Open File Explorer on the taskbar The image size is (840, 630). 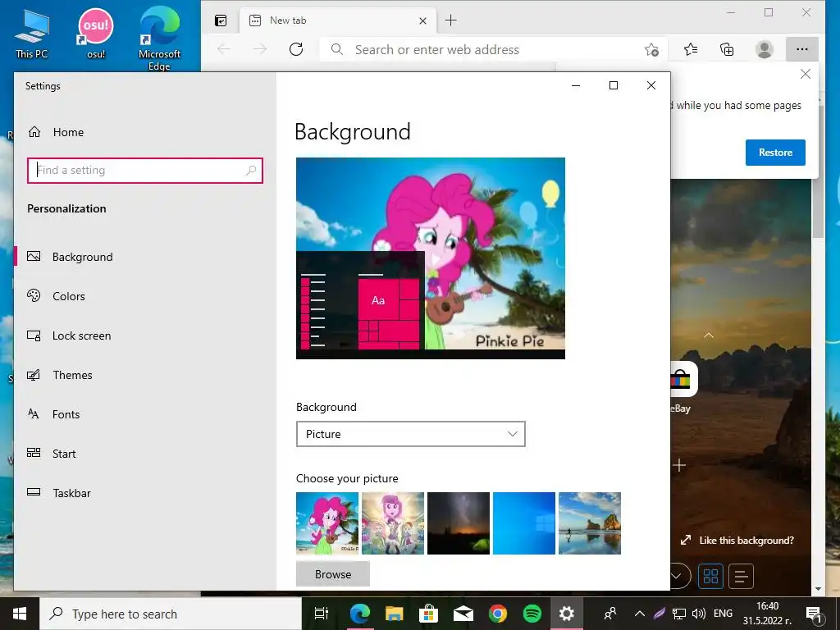395,614
